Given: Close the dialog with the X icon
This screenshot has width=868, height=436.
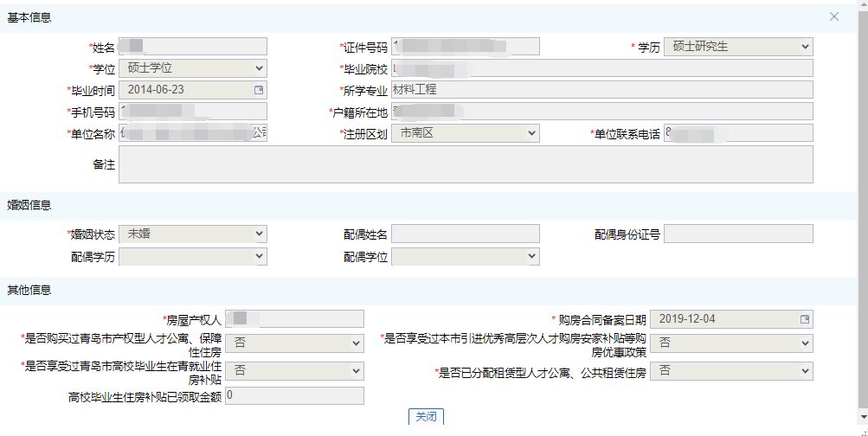Looking at the screenshot, I should (834, 17).
